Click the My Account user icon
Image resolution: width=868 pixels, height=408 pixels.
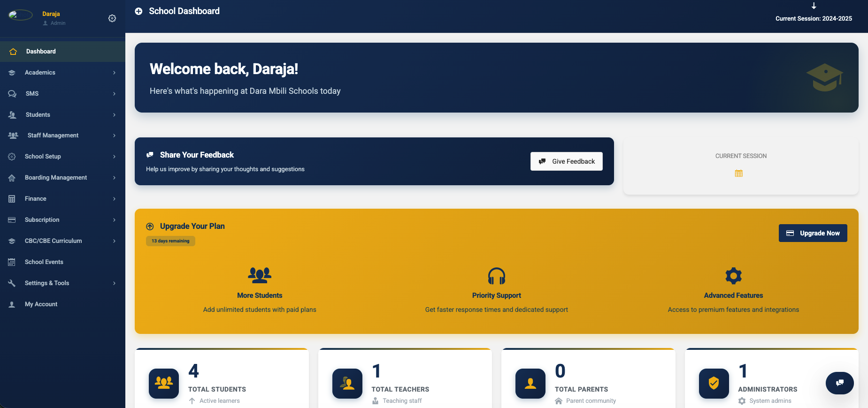(12, 304)
